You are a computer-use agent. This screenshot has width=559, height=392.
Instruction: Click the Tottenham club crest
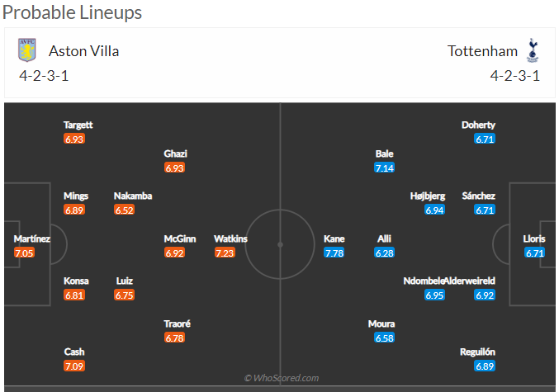pyautogui.click(x=533, y=50)
